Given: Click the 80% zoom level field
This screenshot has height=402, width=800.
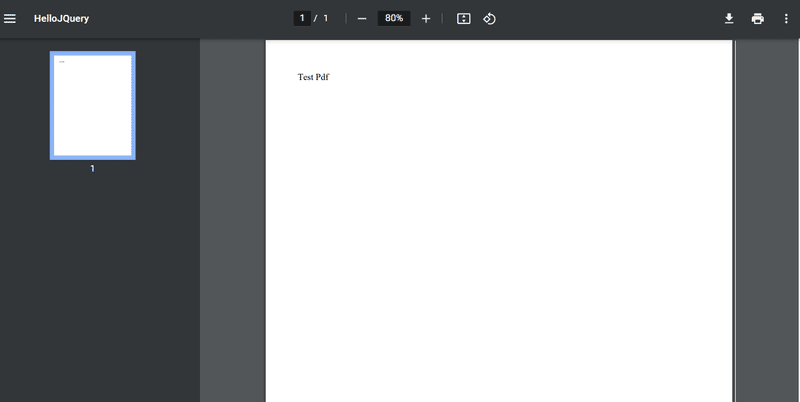Looking at the screenshot, I should click(394, 18).
